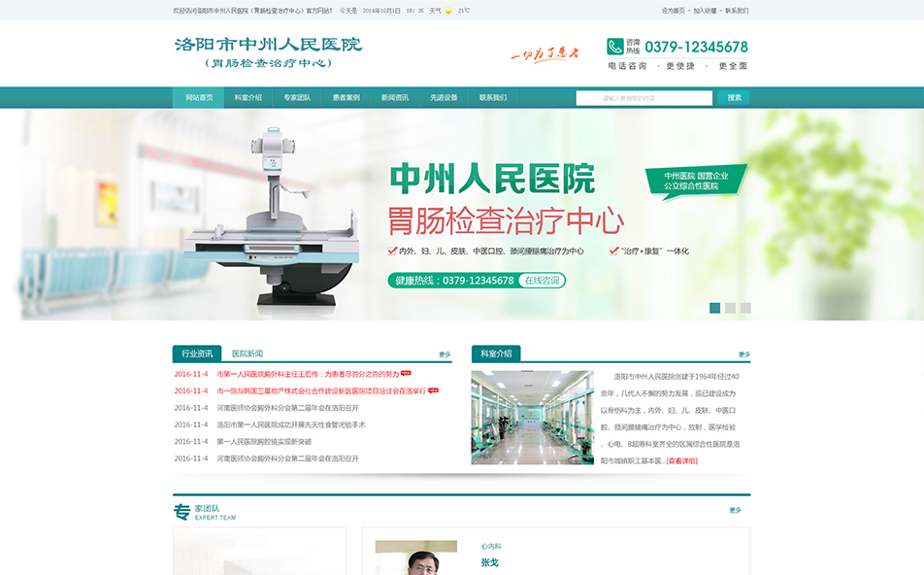Click the red 一切为了患者 slogan graphic

(x=544, y=53)
